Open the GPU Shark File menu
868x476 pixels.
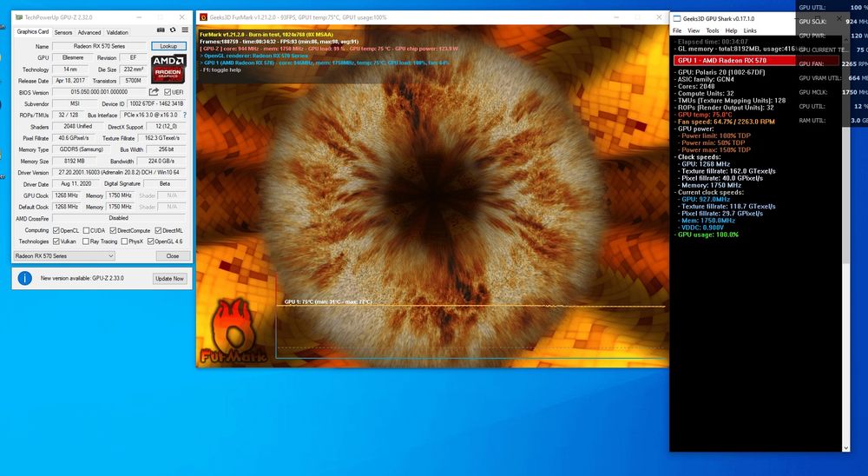click(x=677, y=30)
